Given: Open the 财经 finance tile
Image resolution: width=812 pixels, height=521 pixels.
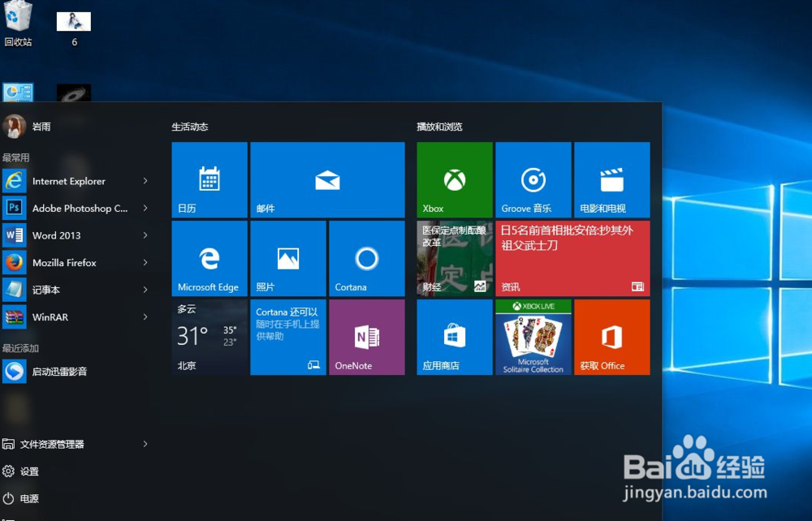Looking at the screenshot, I should [x=455, y=258].
